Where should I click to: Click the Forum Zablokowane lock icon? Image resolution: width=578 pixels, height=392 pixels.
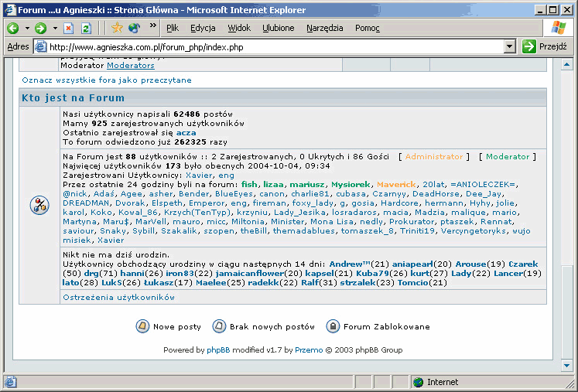coord(333,326)
